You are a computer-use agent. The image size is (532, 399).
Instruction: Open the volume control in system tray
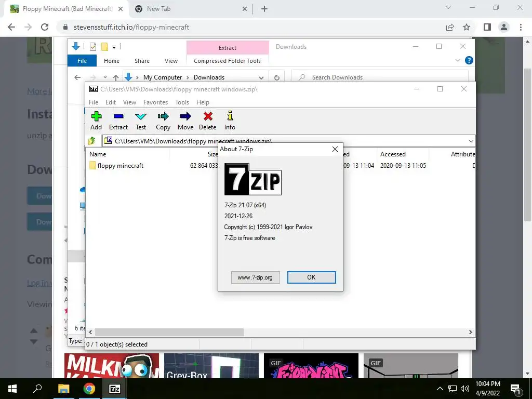point(465,389)
